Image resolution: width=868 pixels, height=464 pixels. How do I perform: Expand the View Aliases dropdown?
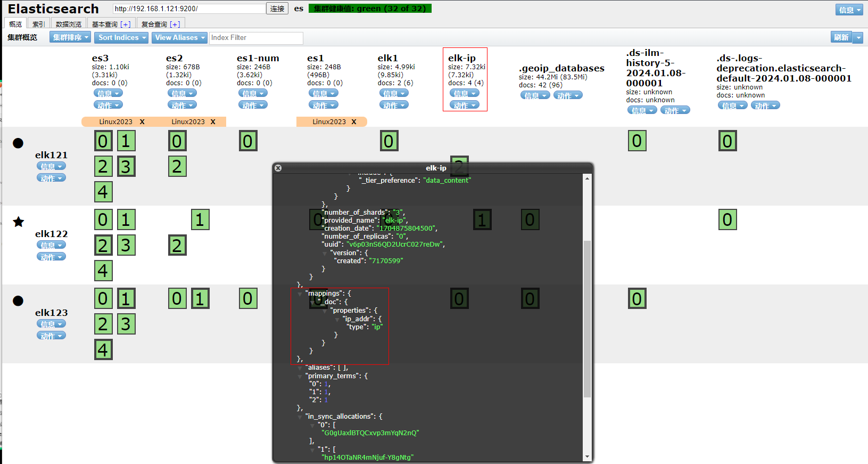click(180, 38)
